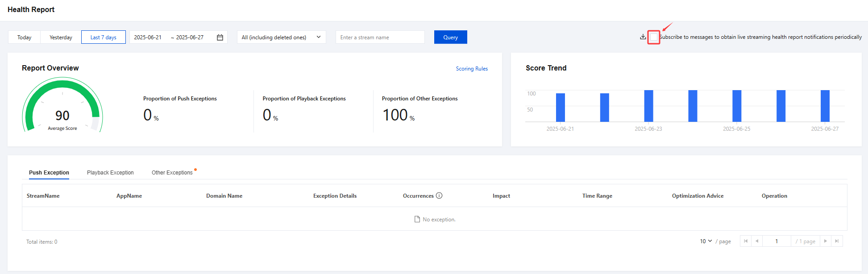Switch to Other Exceptions tab
The image size is (868, 274).
[172, 173]
